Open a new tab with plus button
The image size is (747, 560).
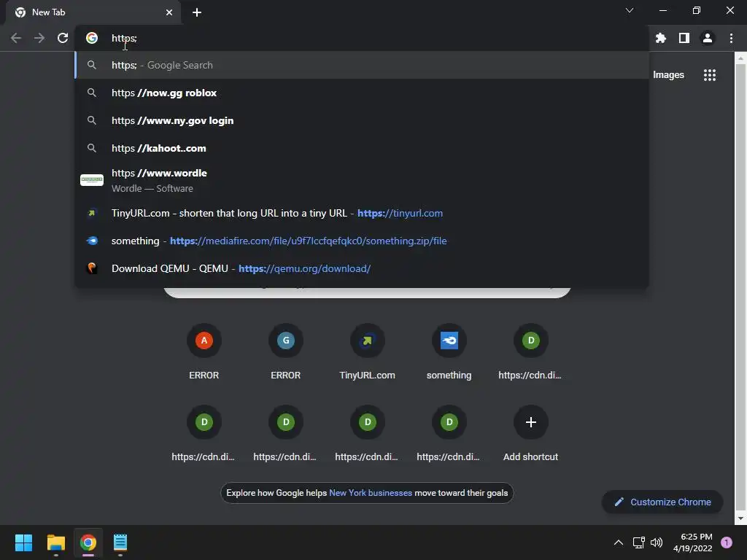[x=197, y=12]
